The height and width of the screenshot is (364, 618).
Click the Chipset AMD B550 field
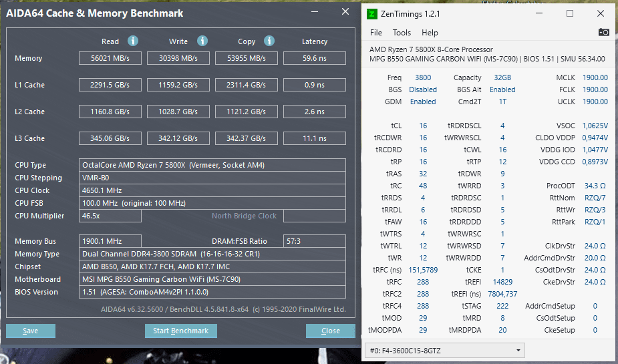pos(212,266)
